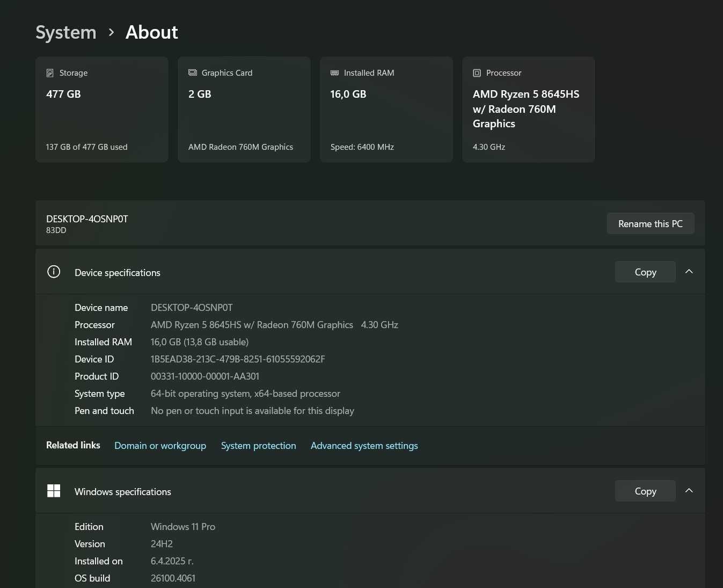This screenshot has height=588, width=723.
Task: Click the Windows specifications heading
Action: point(123,492)
